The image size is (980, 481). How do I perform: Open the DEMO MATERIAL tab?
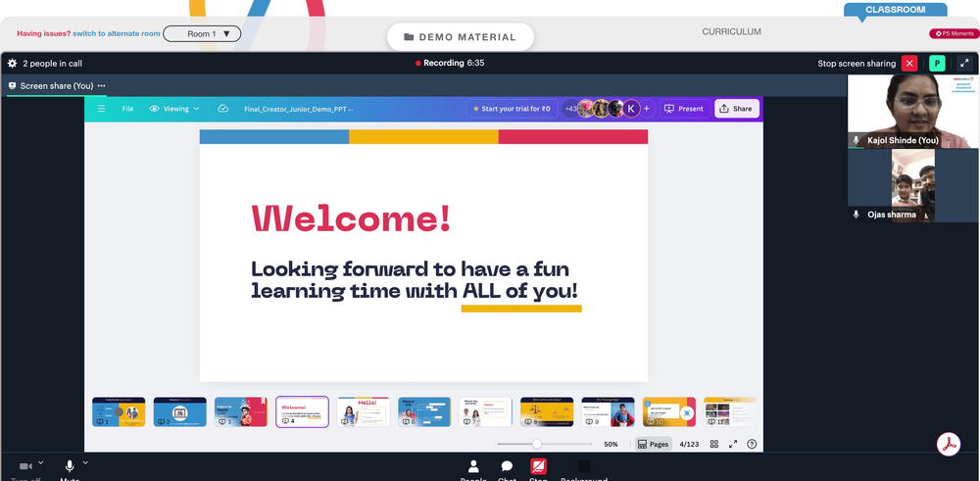(x=461, y=37)
